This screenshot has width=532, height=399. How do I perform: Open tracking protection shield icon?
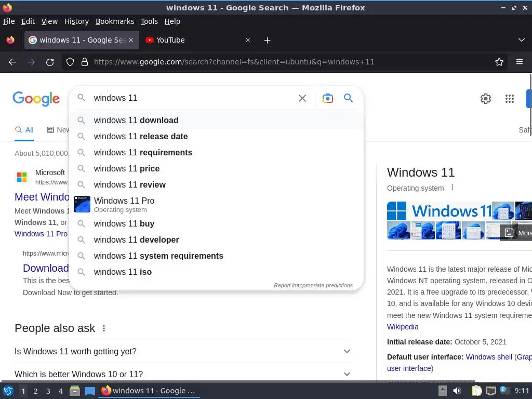click(x=70, y=62)
